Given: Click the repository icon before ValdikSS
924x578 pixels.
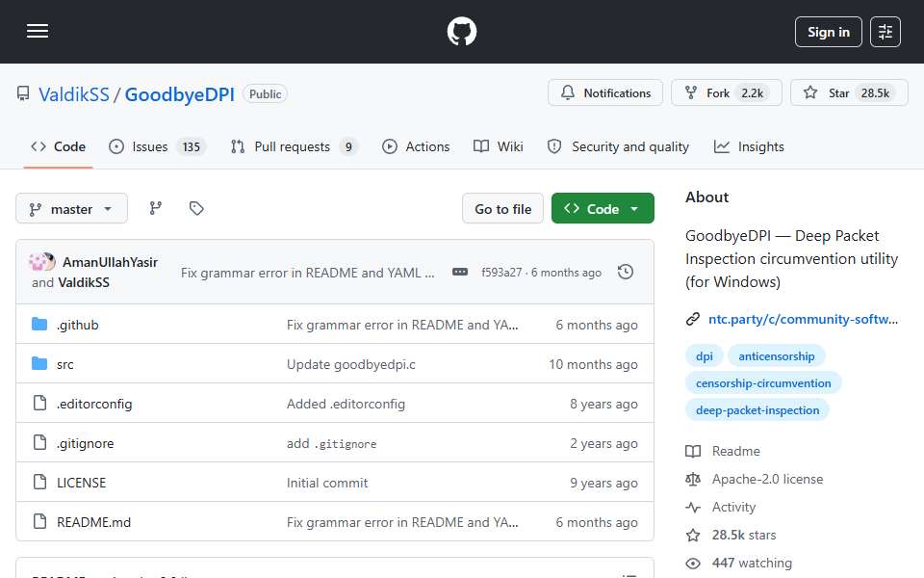Looking at the screenshot, I should coord(23,93).
